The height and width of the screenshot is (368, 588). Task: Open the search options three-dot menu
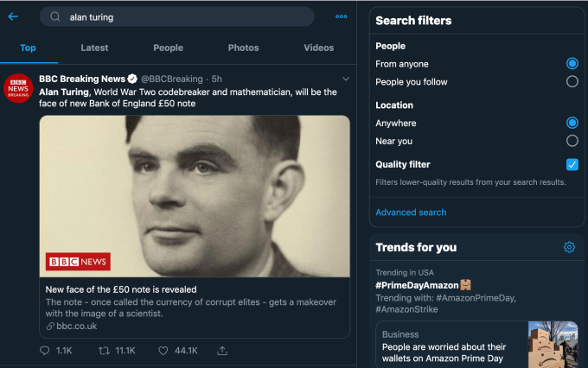tap(342, 16)
